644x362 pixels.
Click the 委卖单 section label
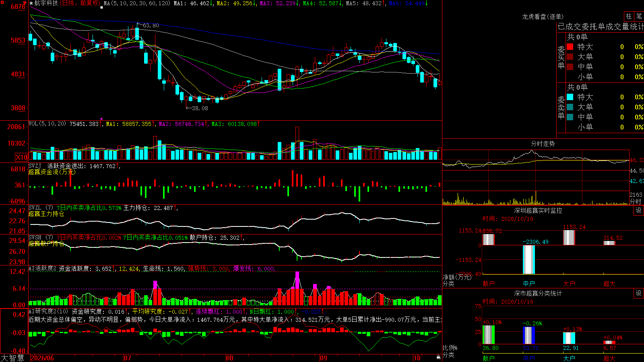point(561,107)
